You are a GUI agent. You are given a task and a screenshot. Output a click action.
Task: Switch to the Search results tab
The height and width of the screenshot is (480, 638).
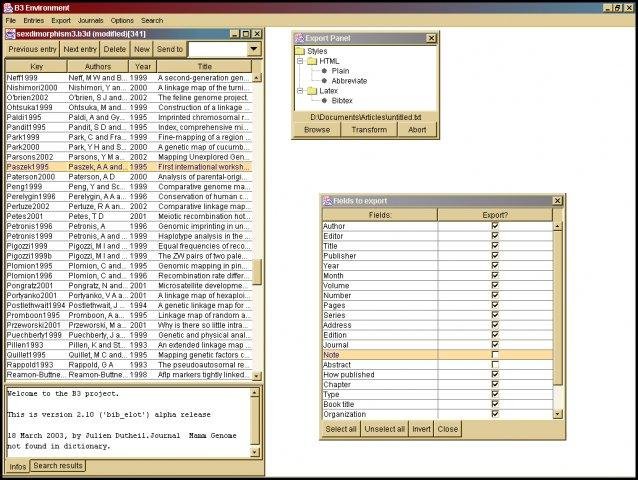click(58, 465)
